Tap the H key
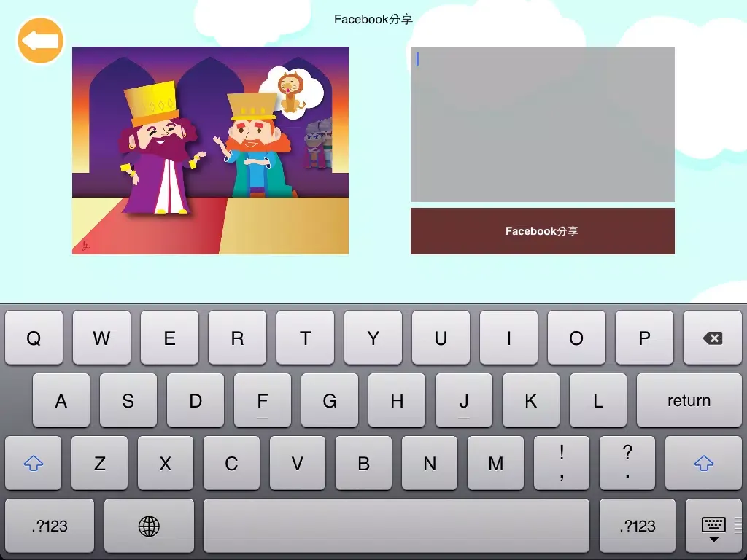This screenshot has width=747, height=560. [397, 400]
